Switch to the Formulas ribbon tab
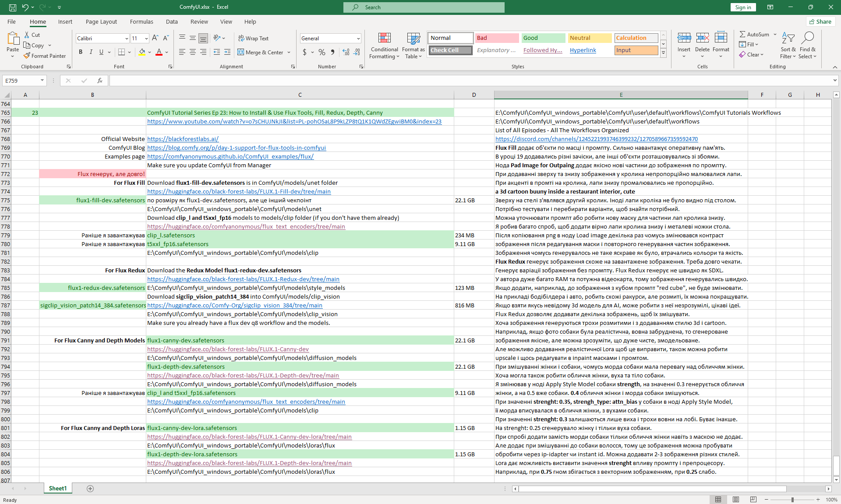841x504 pixels. [141, 21]
